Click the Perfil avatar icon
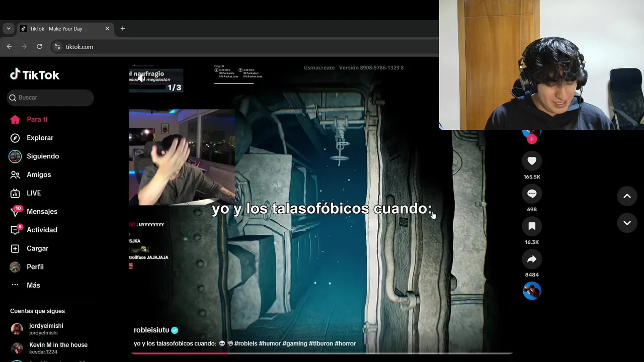Image resolution: width=644 pixels, height=362 pixels. point(15,267)
